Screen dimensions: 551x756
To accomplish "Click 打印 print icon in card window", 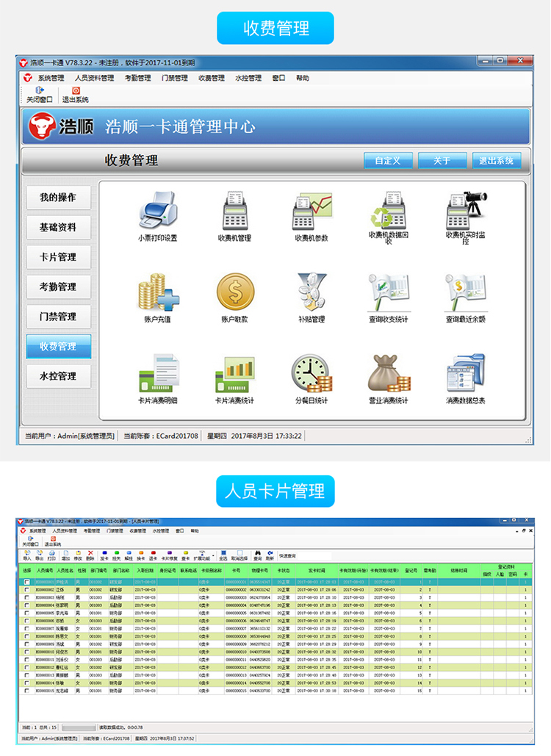I will point(51,555).
